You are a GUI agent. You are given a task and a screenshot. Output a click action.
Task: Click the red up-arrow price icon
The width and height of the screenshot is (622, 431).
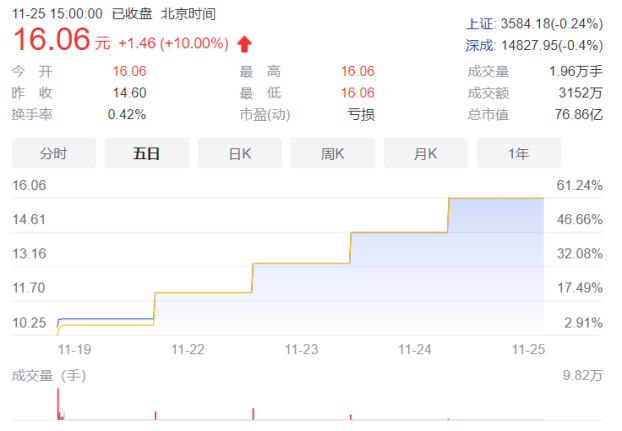point(244,44)
